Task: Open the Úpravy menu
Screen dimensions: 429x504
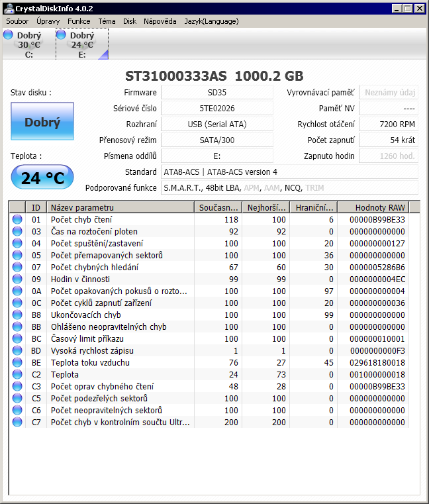Action: click(48, 21)
